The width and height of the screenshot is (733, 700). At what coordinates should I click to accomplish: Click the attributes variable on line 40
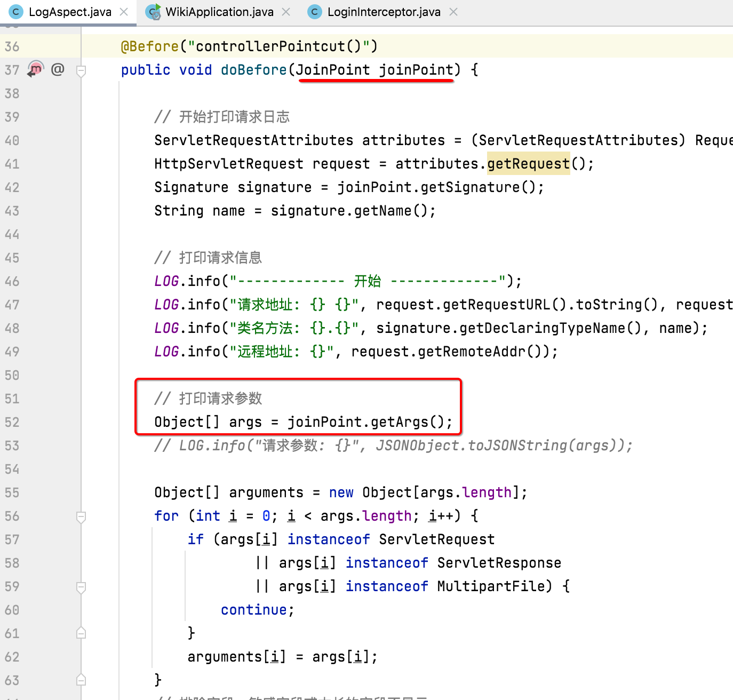coord(404,140)
